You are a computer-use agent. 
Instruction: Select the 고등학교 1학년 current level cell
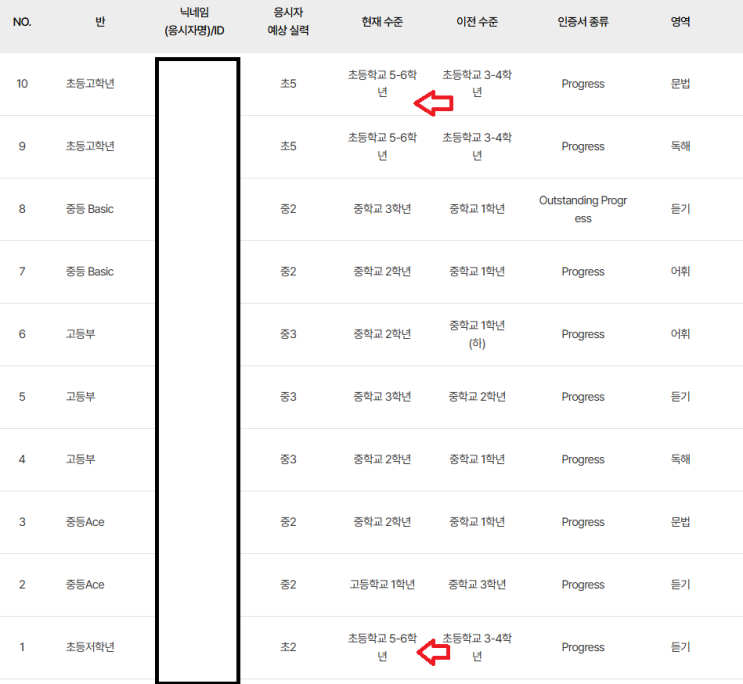(x=382, y=585)
